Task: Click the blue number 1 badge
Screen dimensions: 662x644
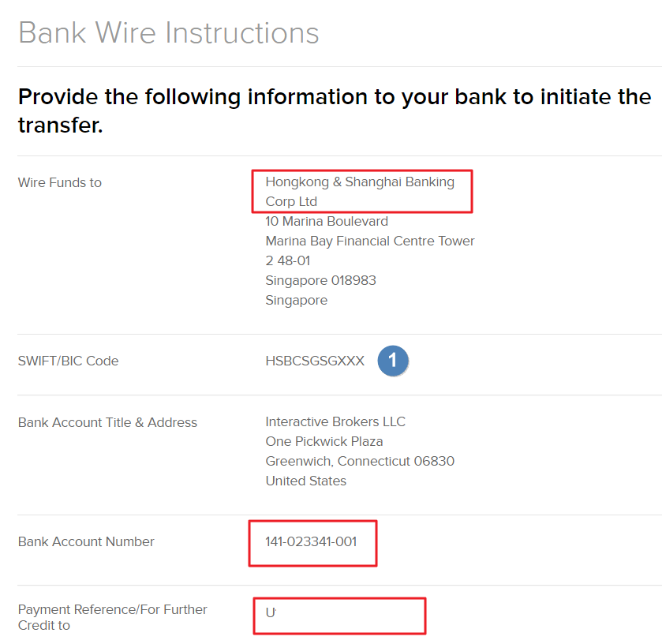Action: click(x=393, y=361)
